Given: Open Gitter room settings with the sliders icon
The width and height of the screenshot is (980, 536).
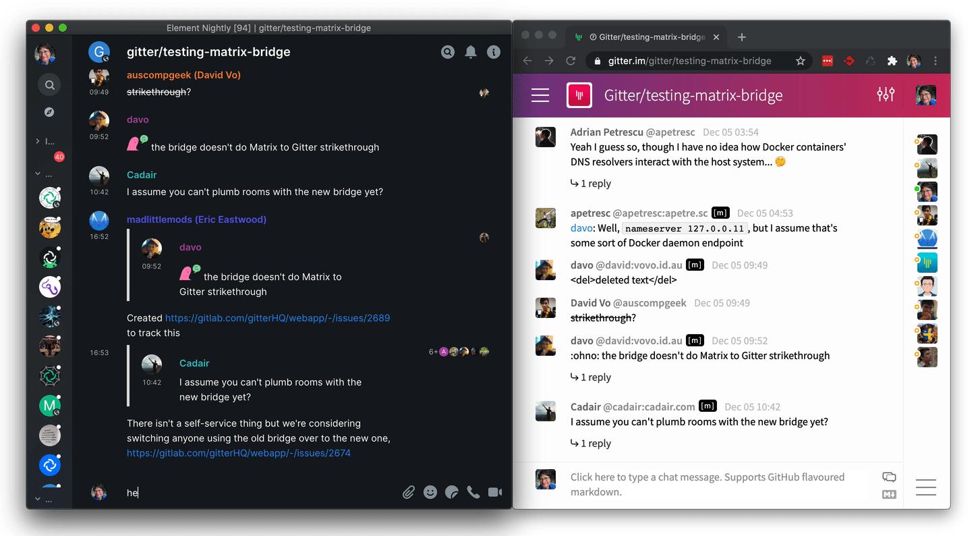Looking at the screenshot, I should (x=886, y=95).
